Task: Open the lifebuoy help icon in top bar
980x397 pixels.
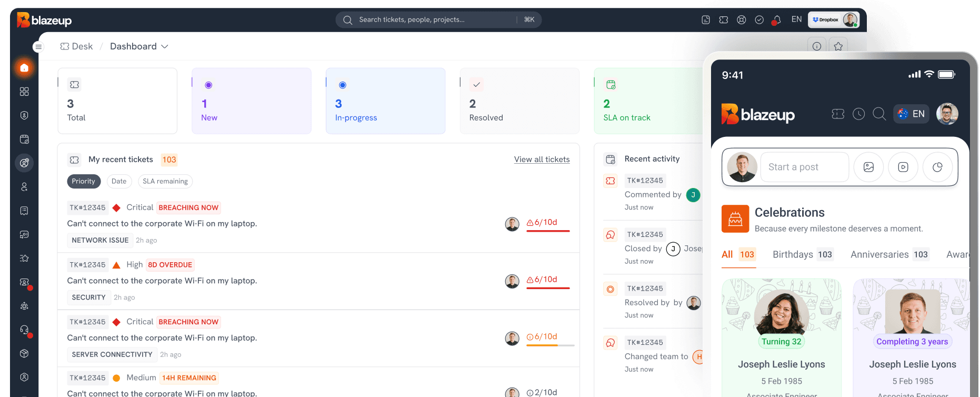Action: (742, 19)
